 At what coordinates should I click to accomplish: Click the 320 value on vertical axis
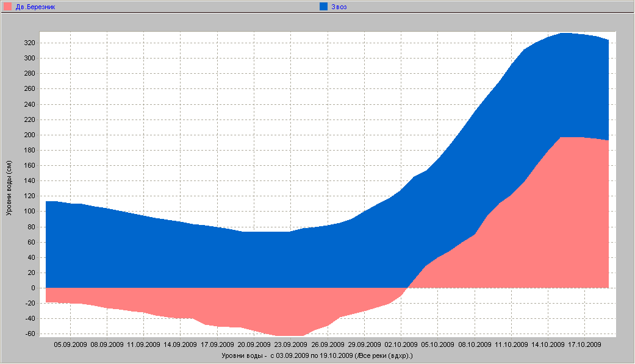(x=30, y=43)
